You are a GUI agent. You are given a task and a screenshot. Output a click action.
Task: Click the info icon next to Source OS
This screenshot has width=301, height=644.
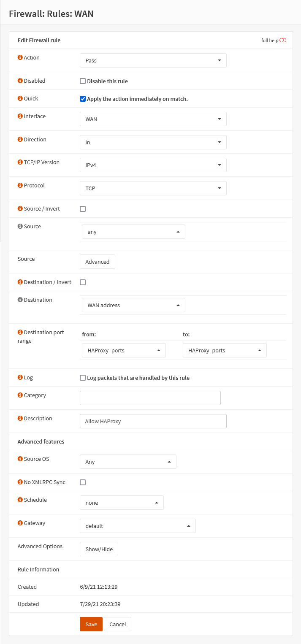20,459
